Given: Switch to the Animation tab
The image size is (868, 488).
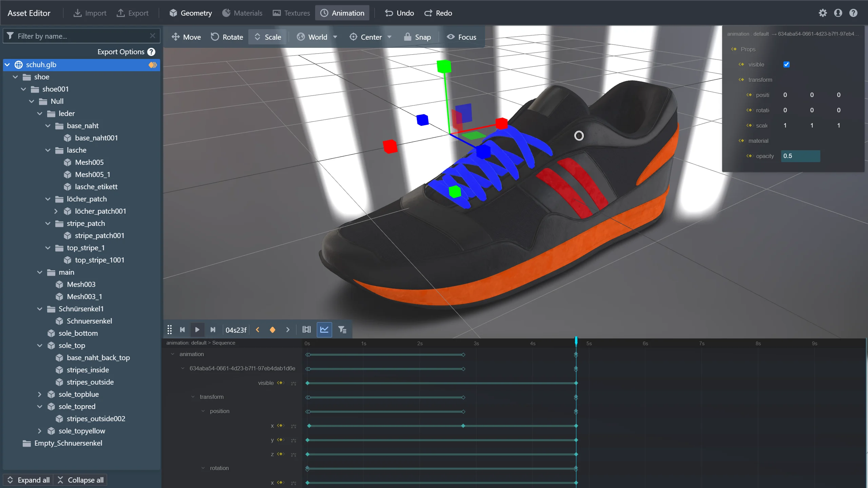Looking at the screenshot, I should 342,13.
